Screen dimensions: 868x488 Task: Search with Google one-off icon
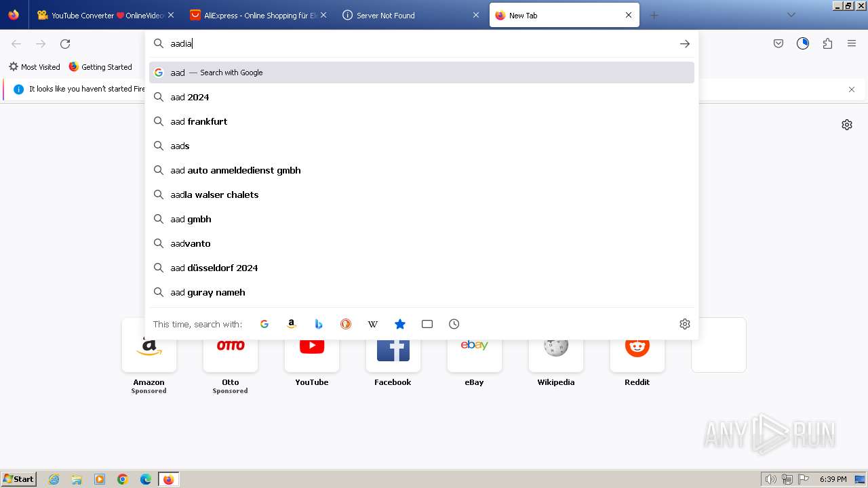264,324
